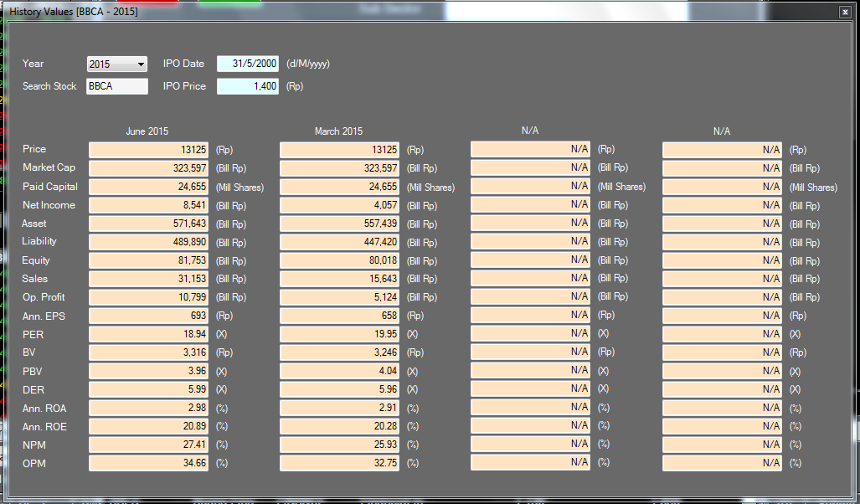Click the Search Stock field containing BBCA
Screen dimensions: 860x504
click(x=117, y=86)
